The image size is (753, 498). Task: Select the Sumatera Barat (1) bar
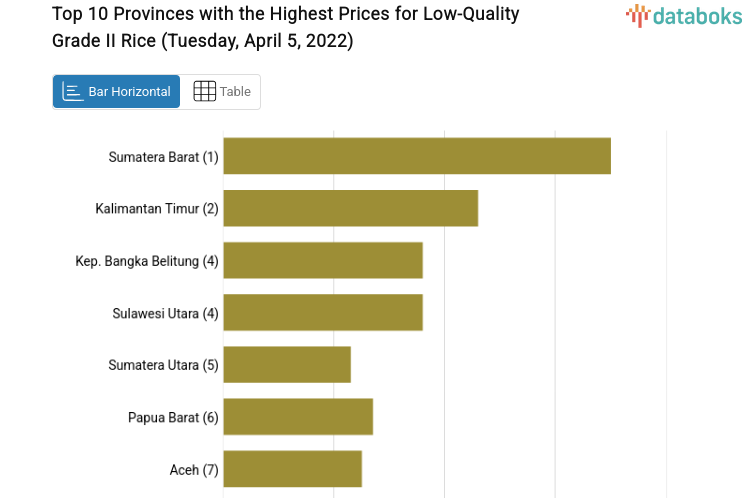[x=416, y=156]
